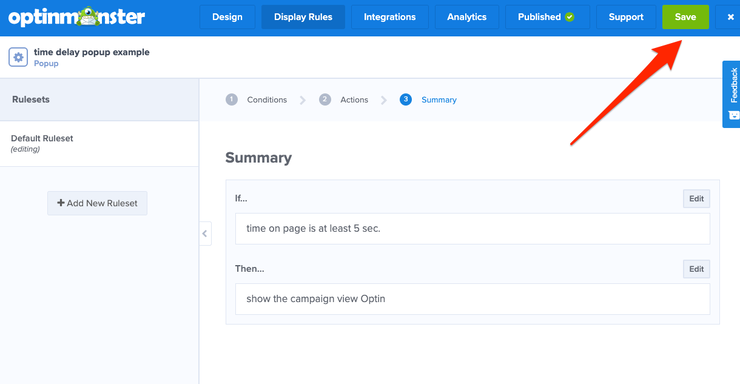
Task: Click the step 2 number circle
Action: coord(325,100)
